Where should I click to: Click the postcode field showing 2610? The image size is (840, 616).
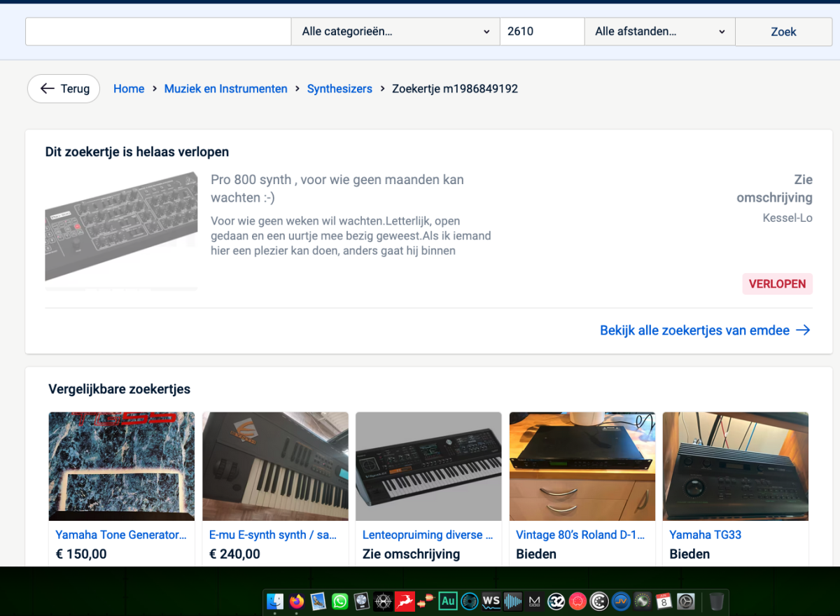coord(542,31)
